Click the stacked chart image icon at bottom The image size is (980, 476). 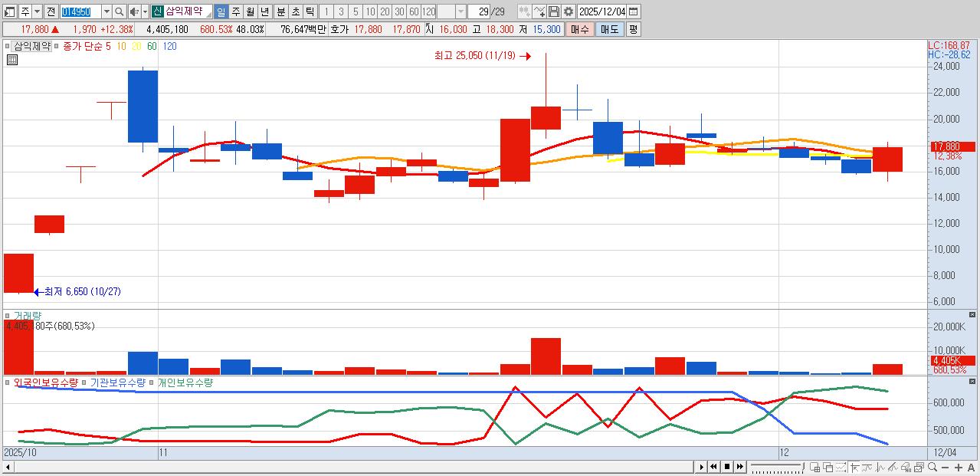[x=919, y=467]
